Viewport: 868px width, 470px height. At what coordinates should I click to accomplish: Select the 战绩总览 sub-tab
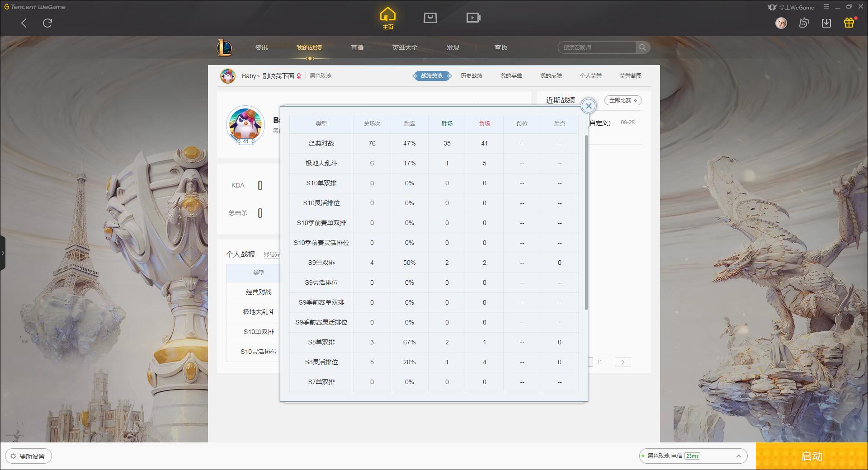point(432,76)
